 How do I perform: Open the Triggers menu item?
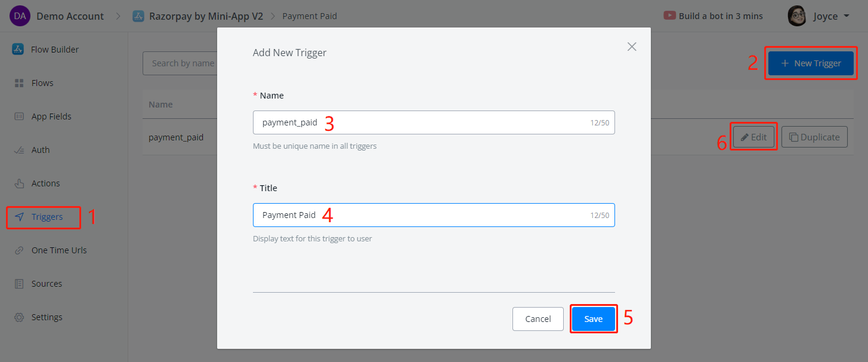point(47,217)
